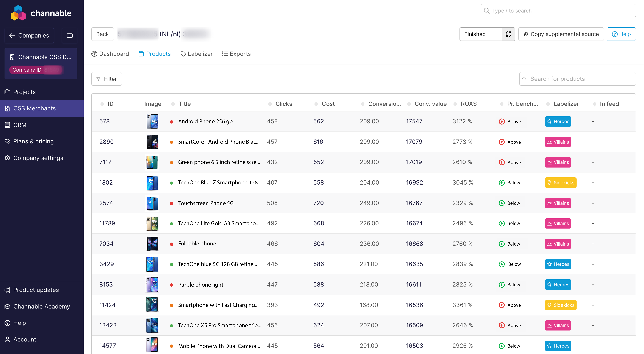
Task: Click the Heroes label on Android Phone 256 gb
Action: [558, 121]
